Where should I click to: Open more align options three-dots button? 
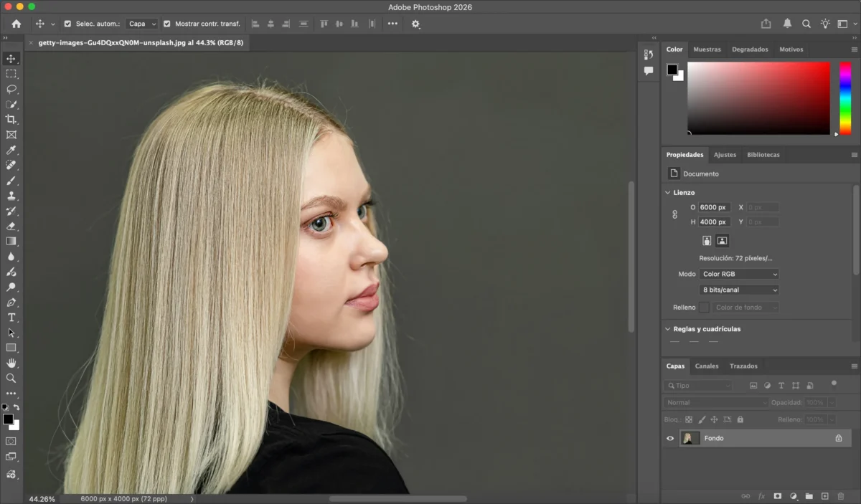[x=392, y=24]
